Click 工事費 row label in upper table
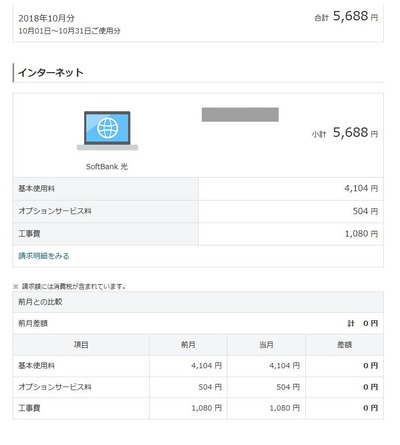This screenshot has width=400, height=445. point(29,234)
